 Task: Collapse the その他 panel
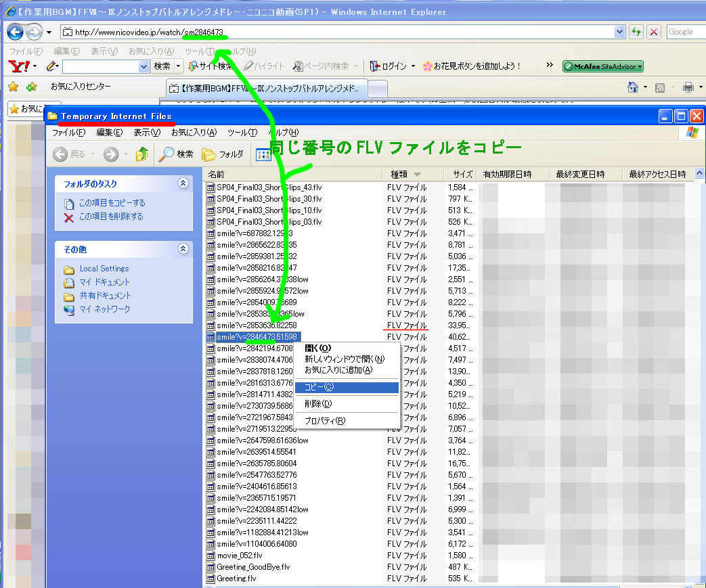point(183,248)
